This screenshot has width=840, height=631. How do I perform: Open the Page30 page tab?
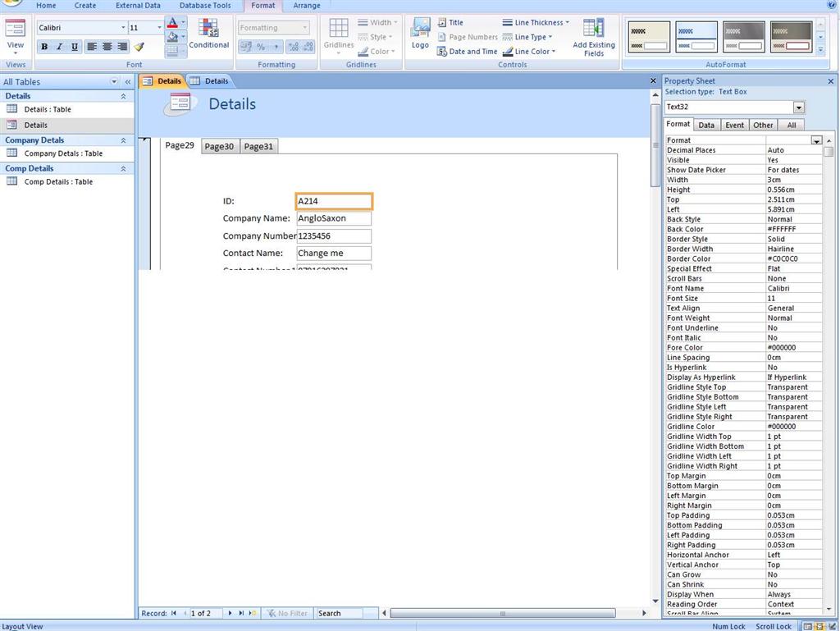[218, 146]
